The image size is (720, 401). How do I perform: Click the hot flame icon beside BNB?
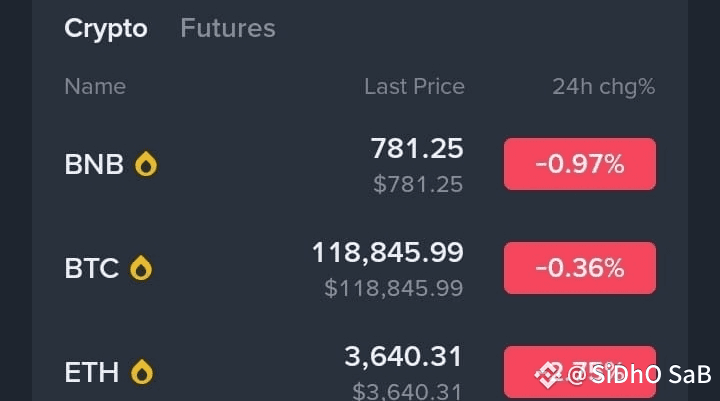tap(146, 164)
